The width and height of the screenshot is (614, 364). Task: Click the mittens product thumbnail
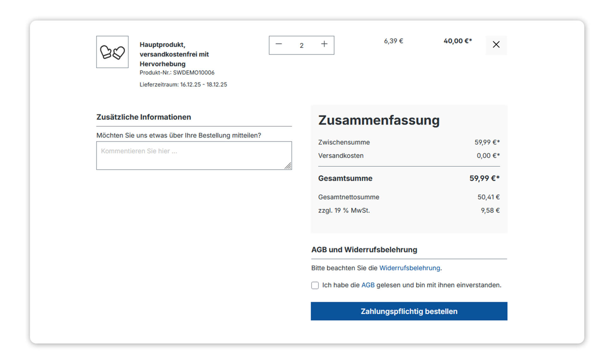[112, 52]
